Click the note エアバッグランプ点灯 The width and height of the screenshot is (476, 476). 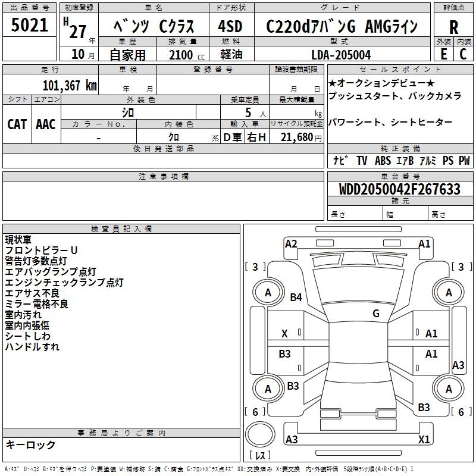click(51, 271)
